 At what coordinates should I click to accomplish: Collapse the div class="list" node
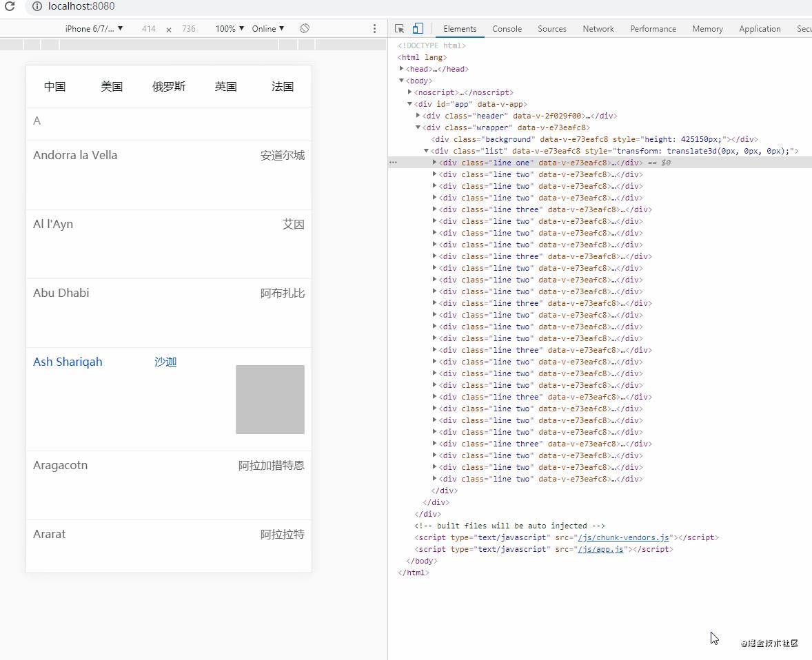[x=426, y=151]
